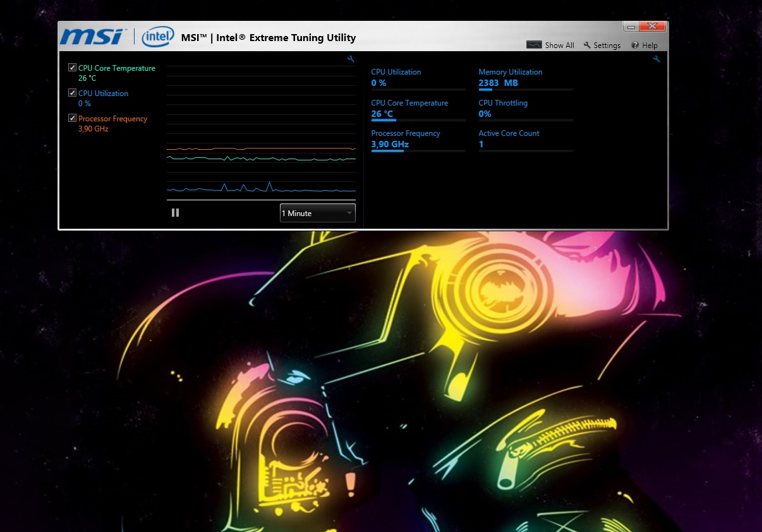
Task: Click the 26 °C value under legend
Action: pos(87,78)
